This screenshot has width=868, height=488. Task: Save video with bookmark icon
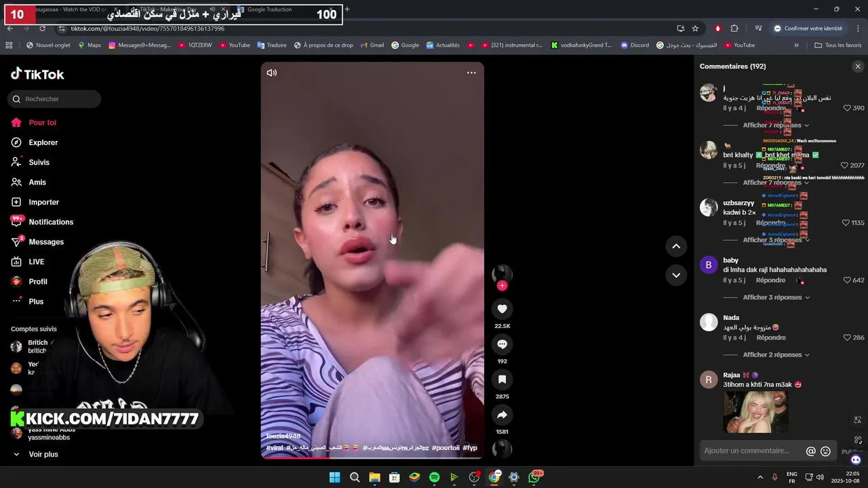click(502, 380)
